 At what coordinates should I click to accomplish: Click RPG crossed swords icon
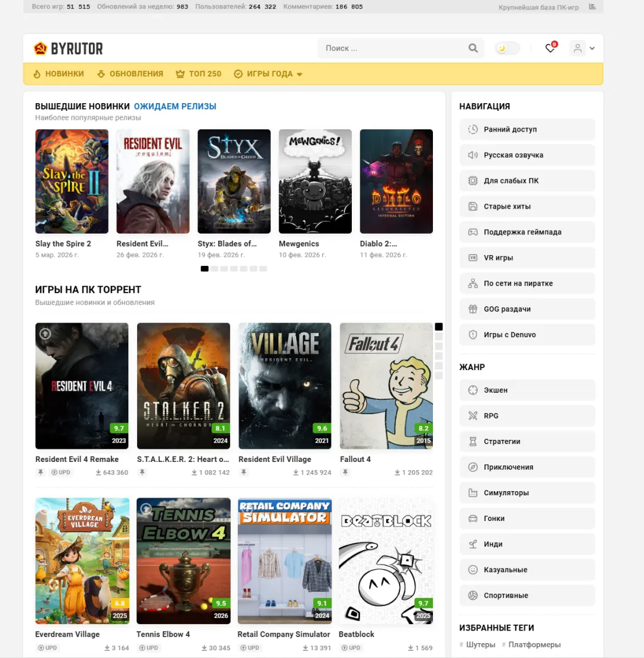473,415
